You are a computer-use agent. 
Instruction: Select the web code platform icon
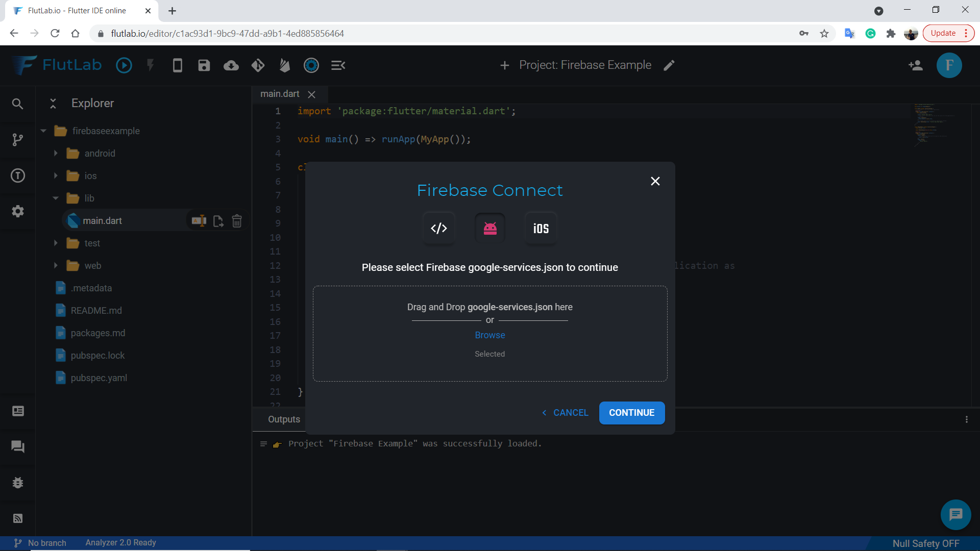point(439,229)
